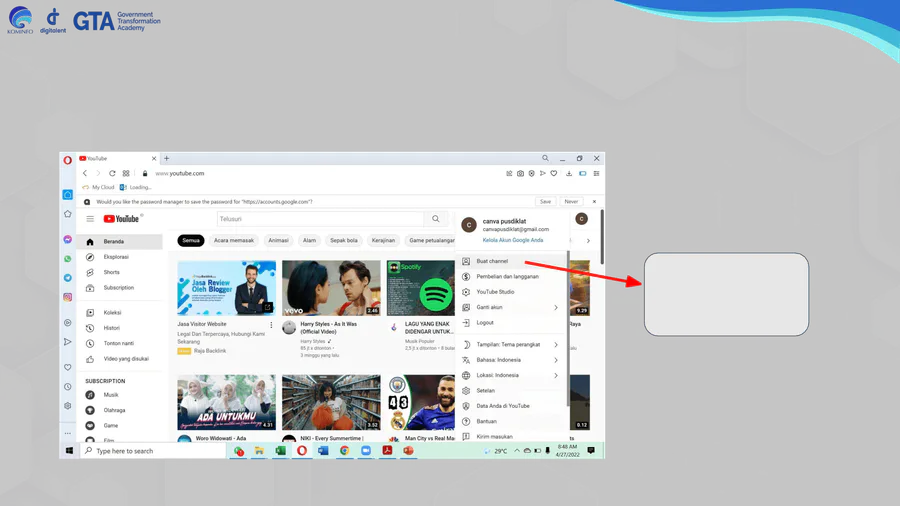Click the YouTube search magnifier button
The height and width of the screenshot is (506, 900).
pos(436,219)
